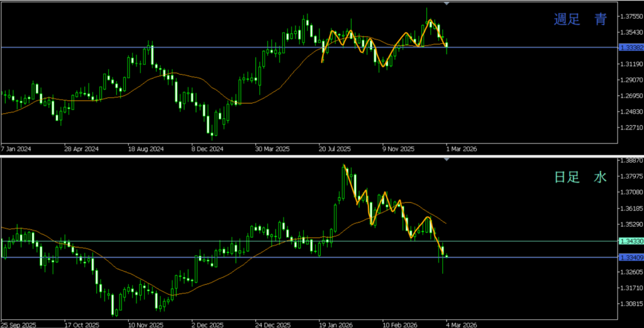Click the chart shift triangle on weekly chart
This screenshot has height=328, width=644.
click(447, 3)
